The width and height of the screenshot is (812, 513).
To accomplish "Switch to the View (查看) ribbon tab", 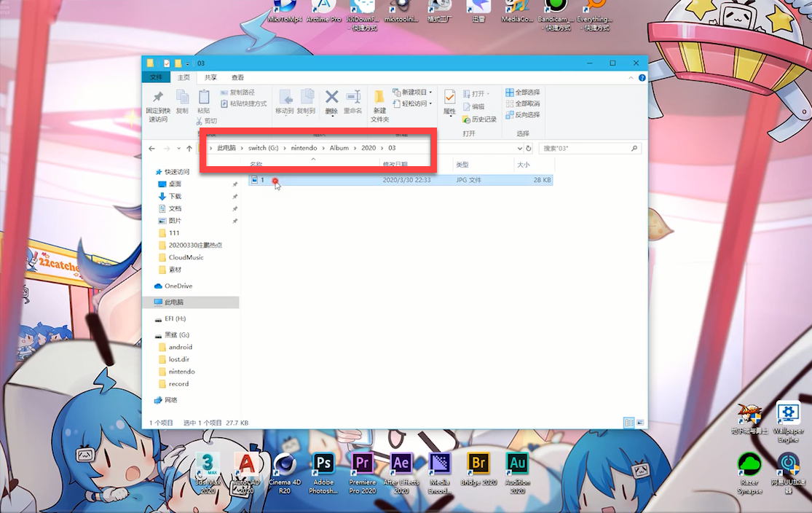I will click(x=237, y=77).
